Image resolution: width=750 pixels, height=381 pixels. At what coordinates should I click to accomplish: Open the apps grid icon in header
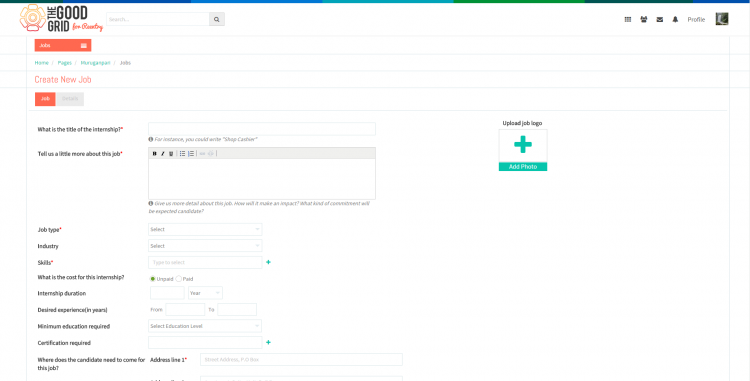click(628, 20)
